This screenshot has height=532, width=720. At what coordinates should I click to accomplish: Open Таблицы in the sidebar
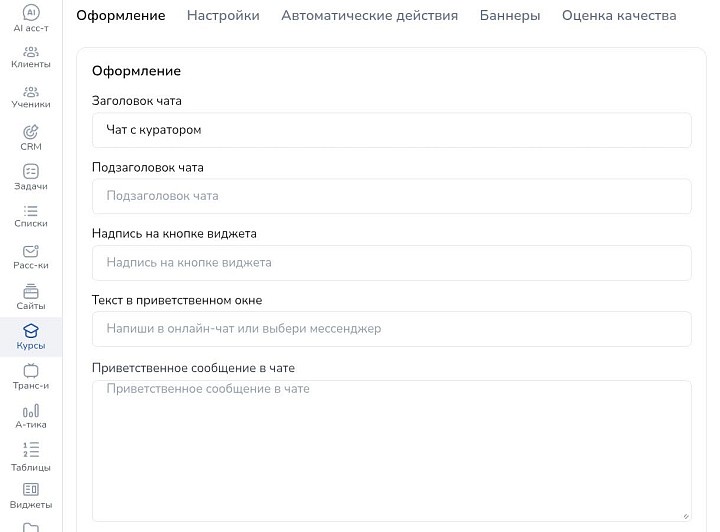pyautogui.click(x=31, y=450)
